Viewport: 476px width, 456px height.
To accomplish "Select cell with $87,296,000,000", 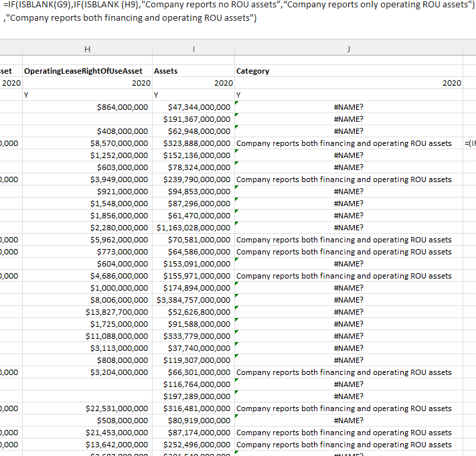I will (x=193, y=204).
